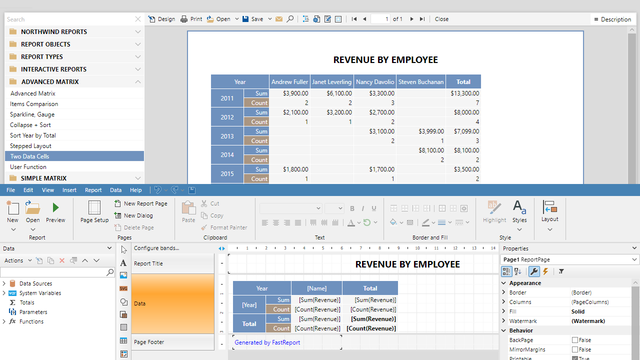Select the Picture object tool
Viewport: 640px width, 360px height.
124,276
